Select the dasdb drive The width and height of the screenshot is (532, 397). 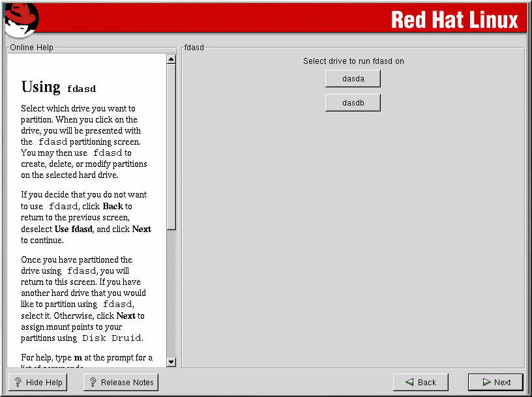pos(352,102)
